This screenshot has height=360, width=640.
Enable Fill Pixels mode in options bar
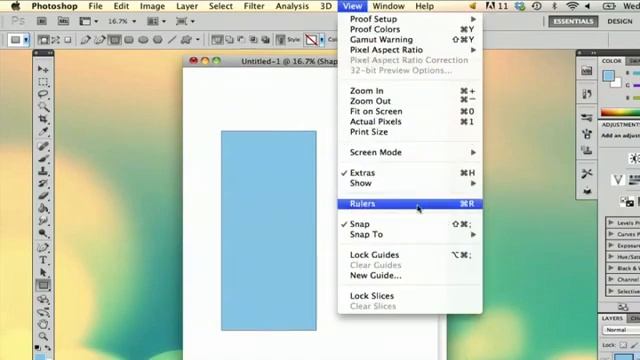(68, 40)
